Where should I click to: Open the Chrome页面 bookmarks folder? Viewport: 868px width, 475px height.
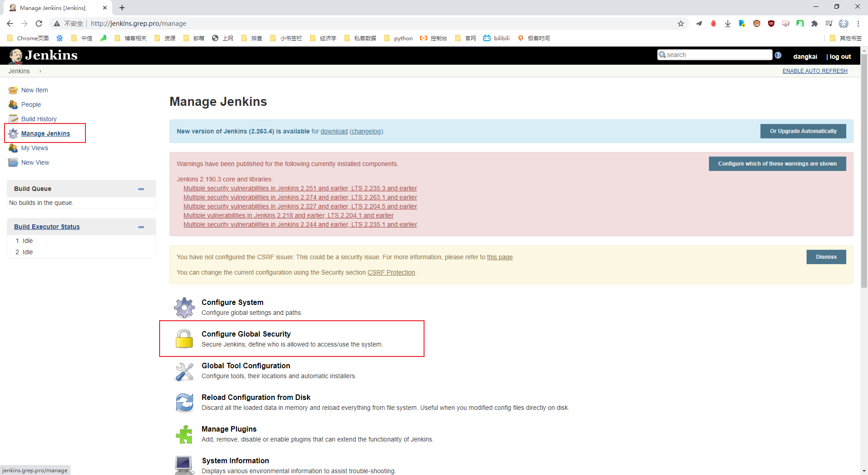click(x=28, y=38)
